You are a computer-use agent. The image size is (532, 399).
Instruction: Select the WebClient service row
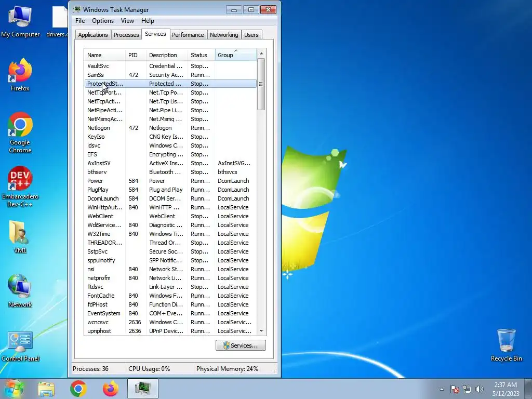(x=170, y=216)
